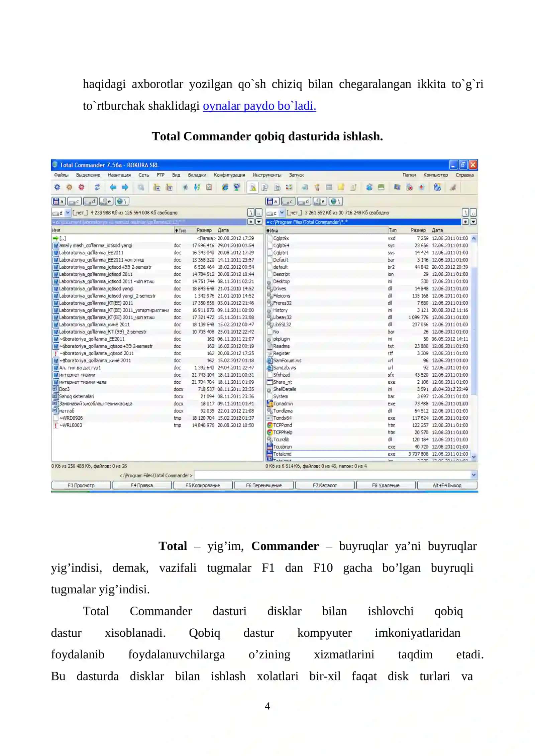Click the F8 Удаление button
The width and height of the screenshot is (535, 756).
pyautogui.click(x=386, y=485)
